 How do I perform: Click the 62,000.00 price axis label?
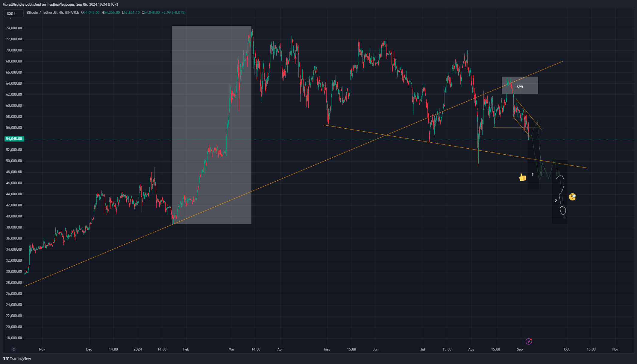click(14, 95)
